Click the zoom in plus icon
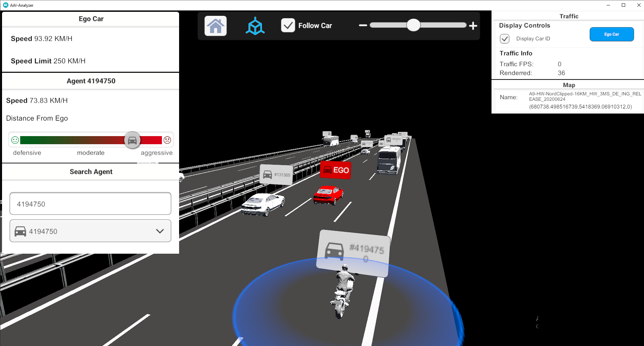Viewport: 644px width, 346px height. point(473,26)
